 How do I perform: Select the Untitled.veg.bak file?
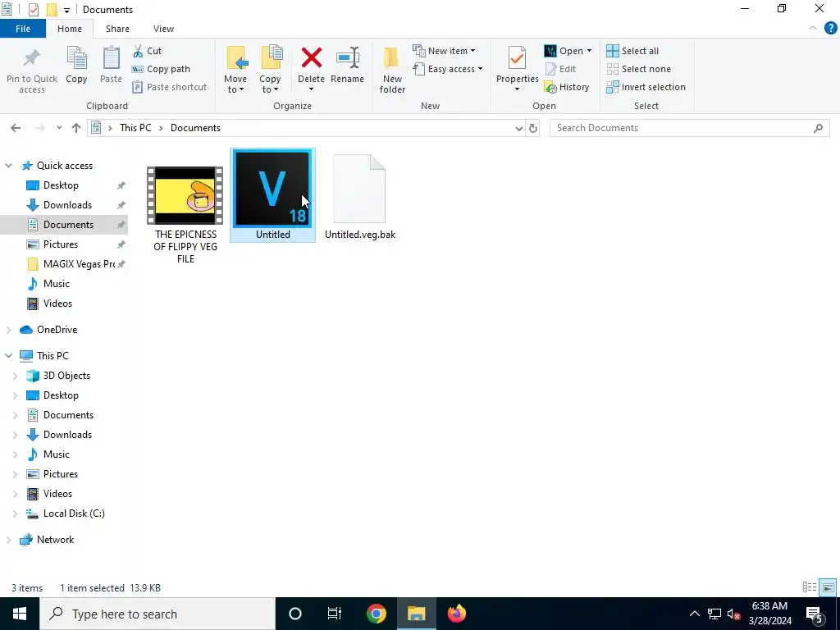pos(359,197)
